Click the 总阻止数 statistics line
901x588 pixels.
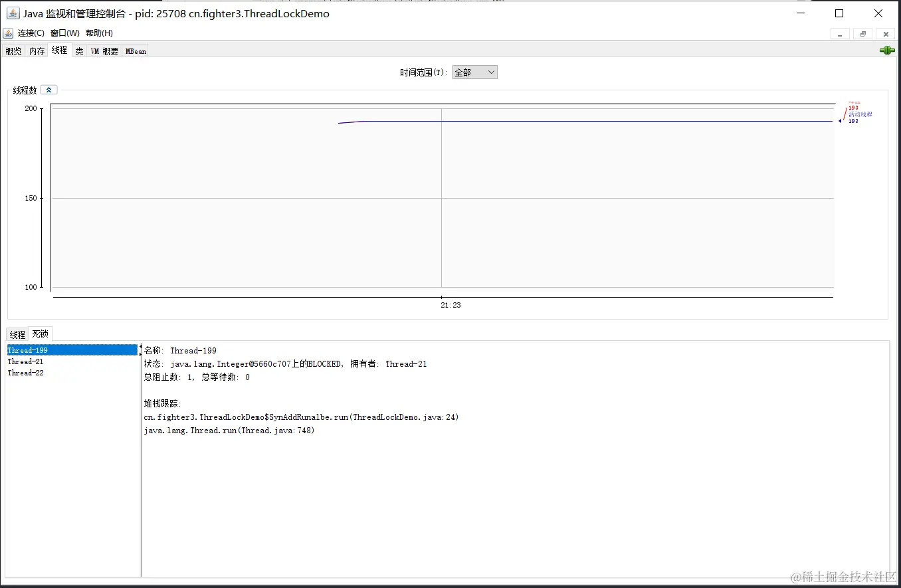pos(197,377)
